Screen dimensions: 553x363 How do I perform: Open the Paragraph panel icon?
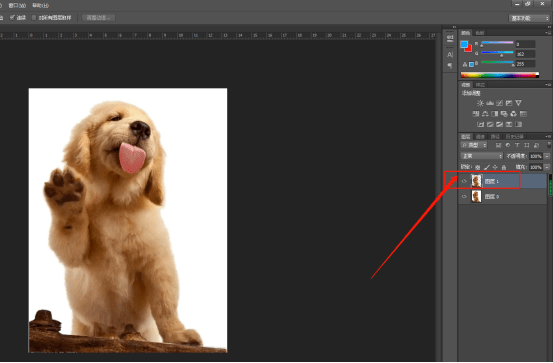click(450, 66)
